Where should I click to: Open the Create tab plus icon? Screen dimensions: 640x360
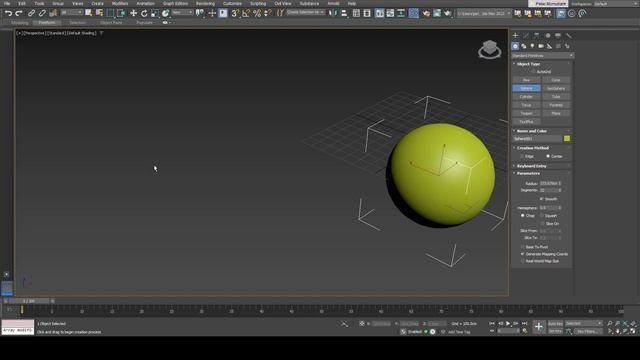pos(515,36)
